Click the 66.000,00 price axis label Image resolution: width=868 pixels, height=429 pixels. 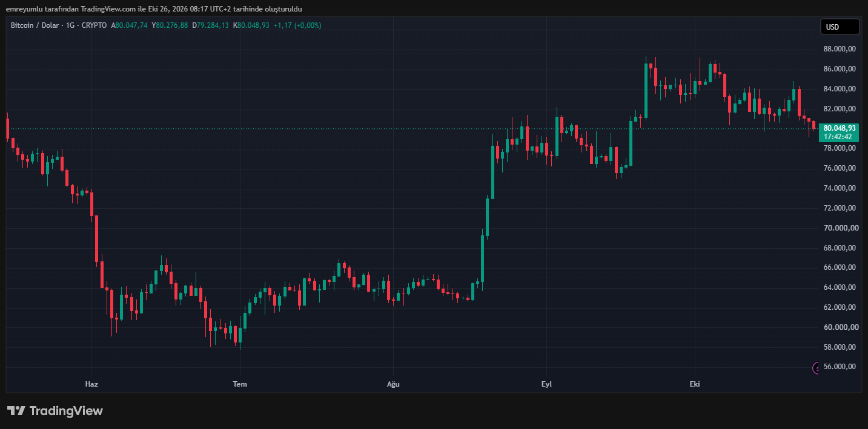(x=839, y=267)
